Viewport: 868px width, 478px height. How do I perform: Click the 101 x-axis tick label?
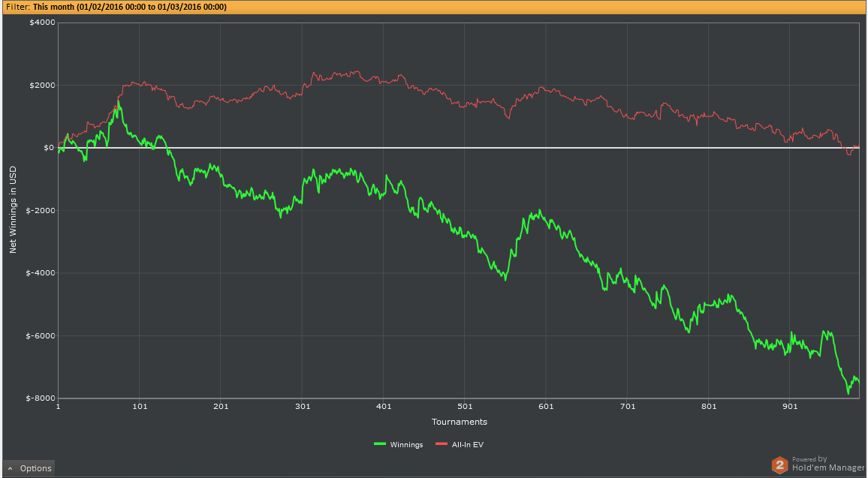[x=140, y=407]
